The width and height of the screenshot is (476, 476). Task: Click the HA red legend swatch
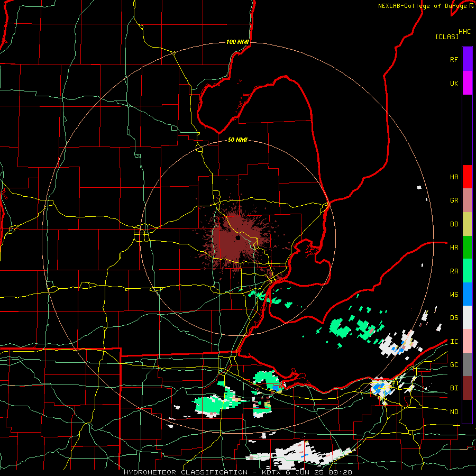click(x=467, y=177)
